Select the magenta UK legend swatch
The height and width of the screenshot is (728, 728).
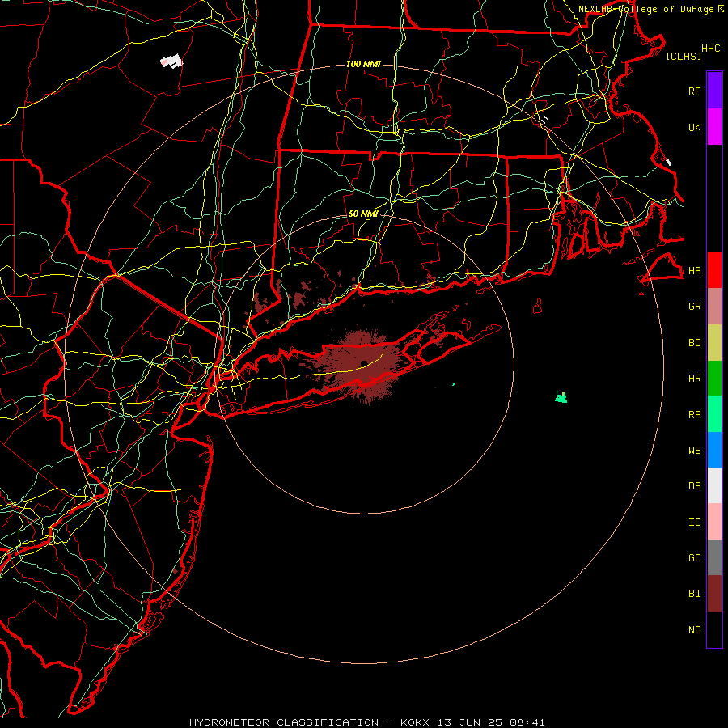click(714, 127)
